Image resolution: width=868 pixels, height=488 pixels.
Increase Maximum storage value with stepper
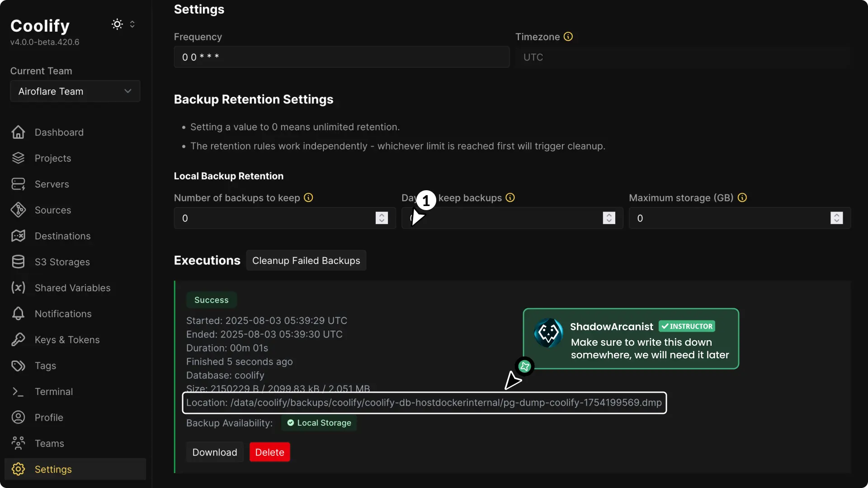(x=837, y=215)
